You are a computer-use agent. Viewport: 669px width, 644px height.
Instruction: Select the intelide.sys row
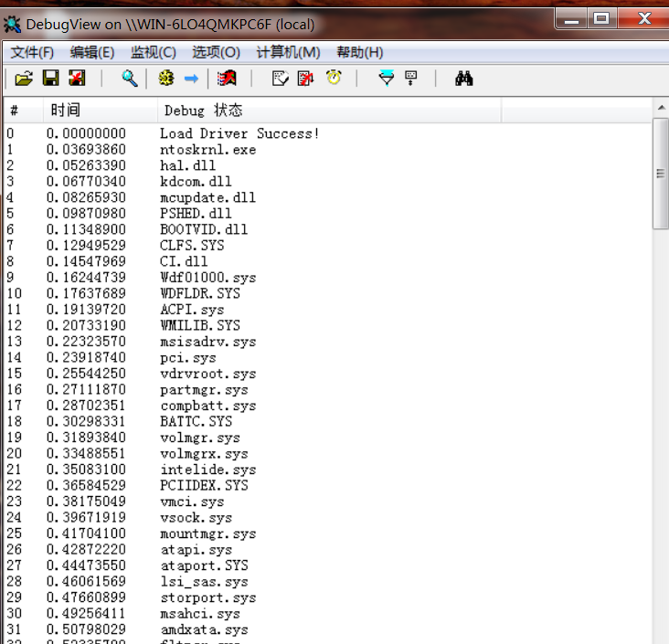coord(328,470)
